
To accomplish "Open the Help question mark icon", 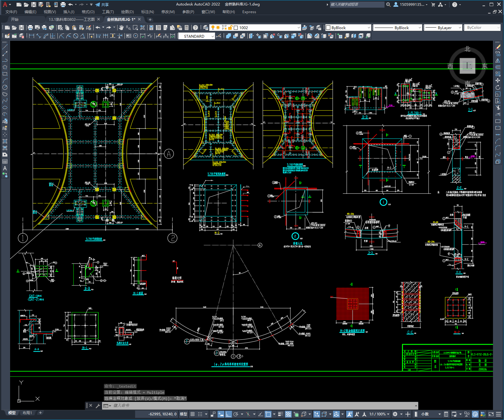I will pos(455,4).
